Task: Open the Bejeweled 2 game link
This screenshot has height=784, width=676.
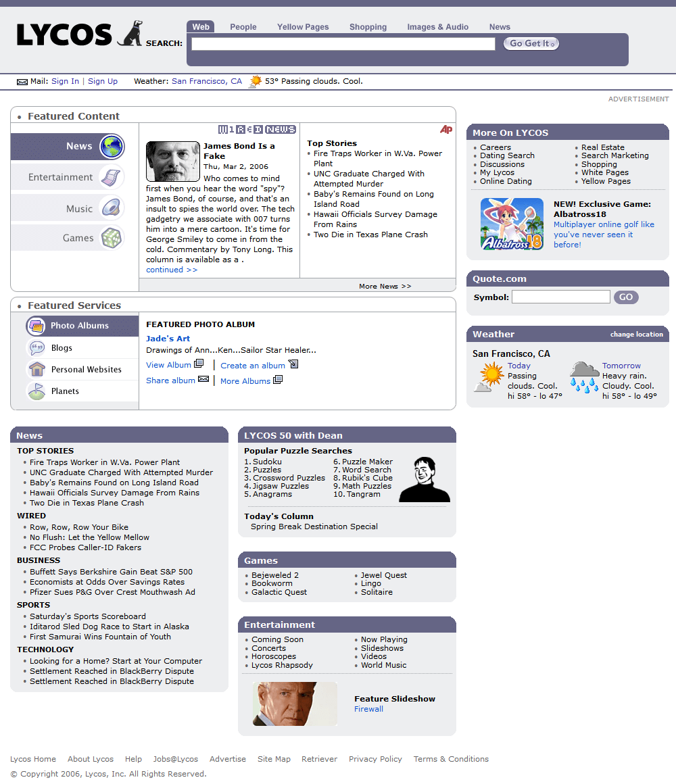Action: 275,575
